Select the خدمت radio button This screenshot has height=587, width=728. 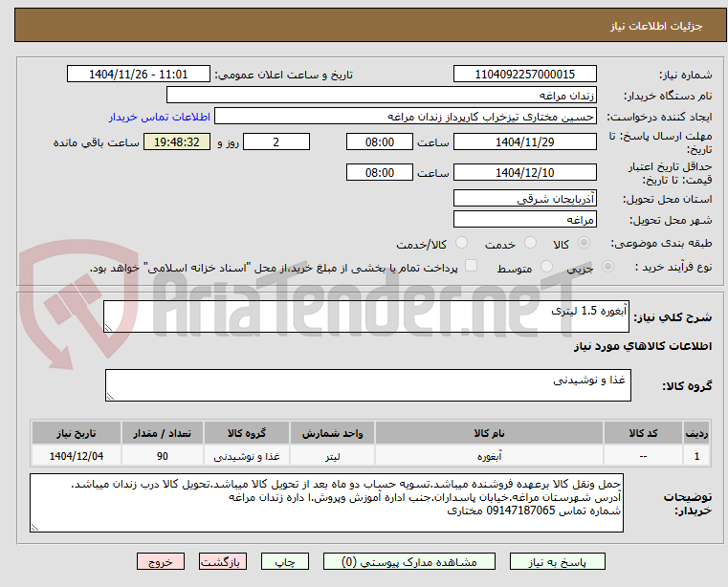pos(530,243)
